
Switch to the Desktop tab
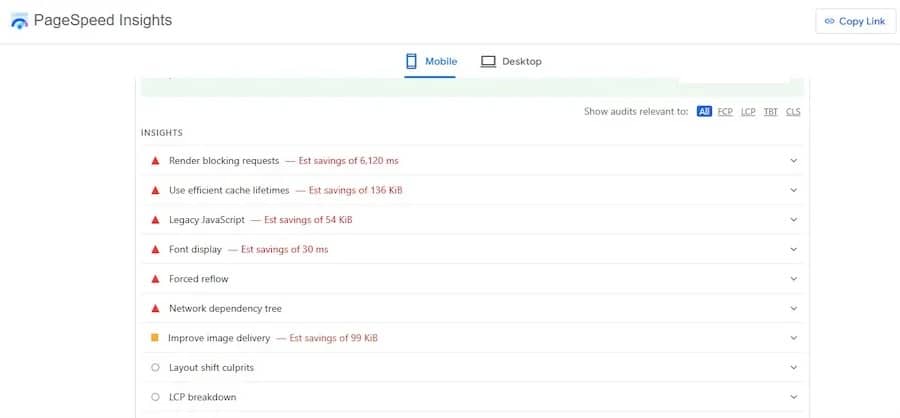[x=511, y=61]
